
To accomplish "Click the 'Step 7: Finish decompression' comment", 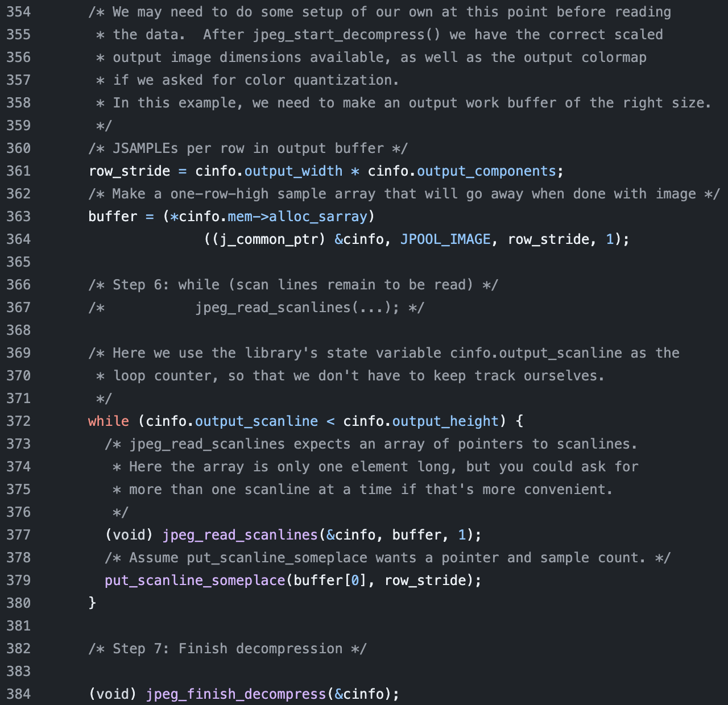I will pos(227,649).
